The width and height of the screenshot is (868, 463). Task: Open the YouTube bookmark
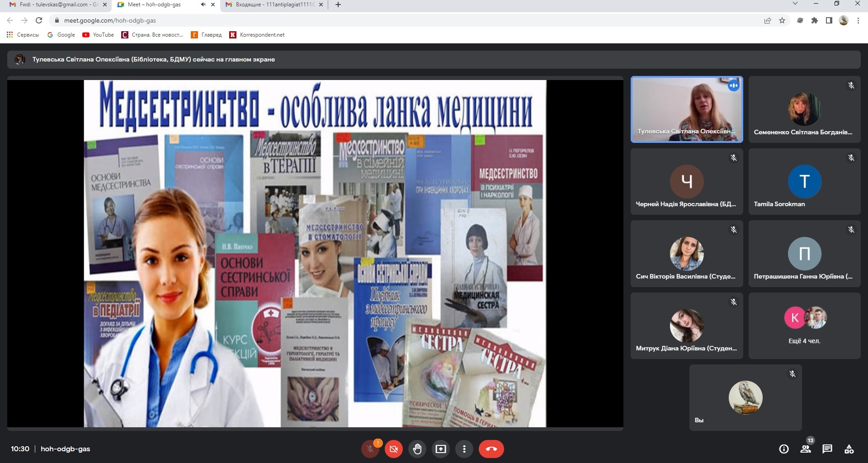(x=98, y=35)
